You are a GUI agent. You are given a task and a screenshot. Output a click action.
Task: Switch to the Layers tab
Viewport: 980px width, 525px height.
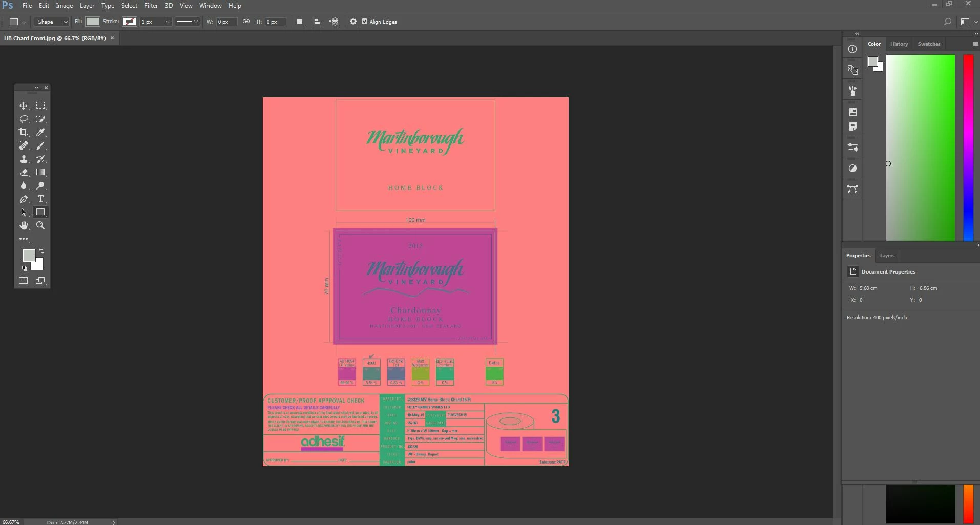[887, 256]
